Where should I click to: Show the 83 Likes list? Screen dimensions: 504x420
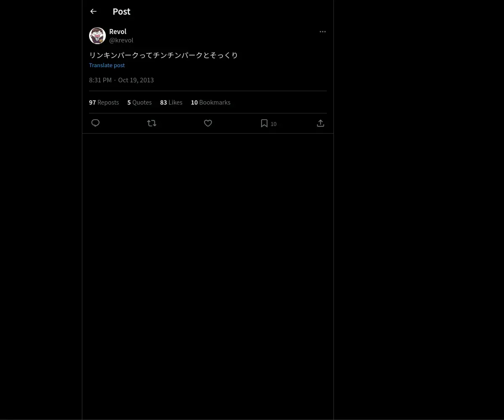click(x=171, y=102)
